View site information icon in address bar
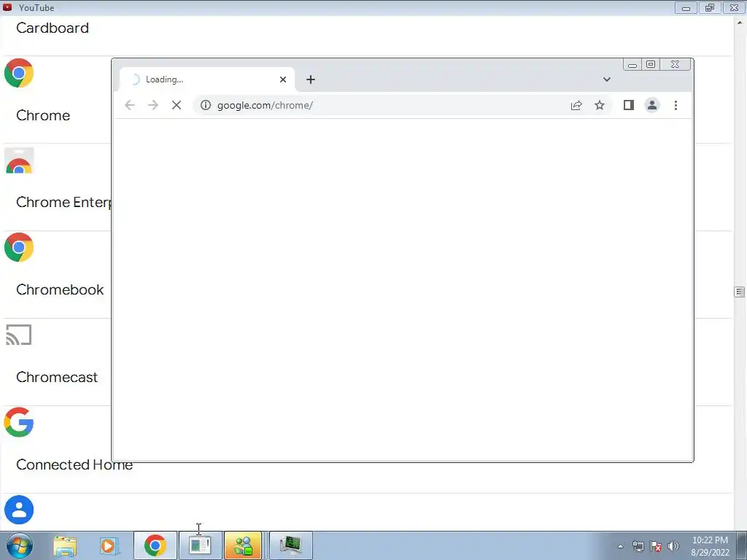 tap(205, 105)
